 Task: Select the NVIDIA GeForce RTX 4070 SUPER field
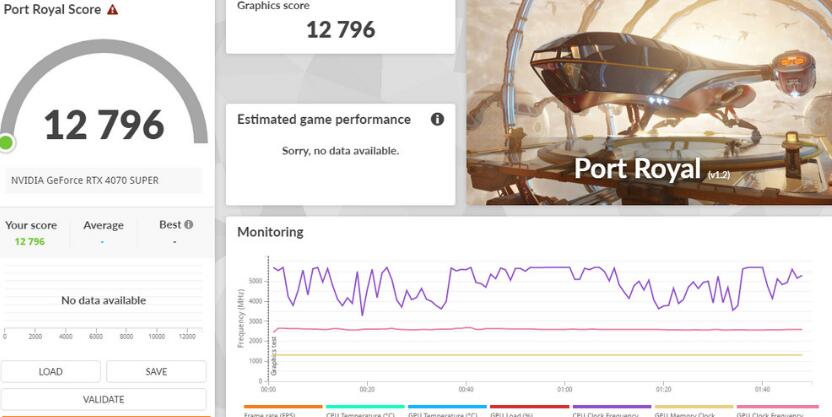(x=103, y=181)
